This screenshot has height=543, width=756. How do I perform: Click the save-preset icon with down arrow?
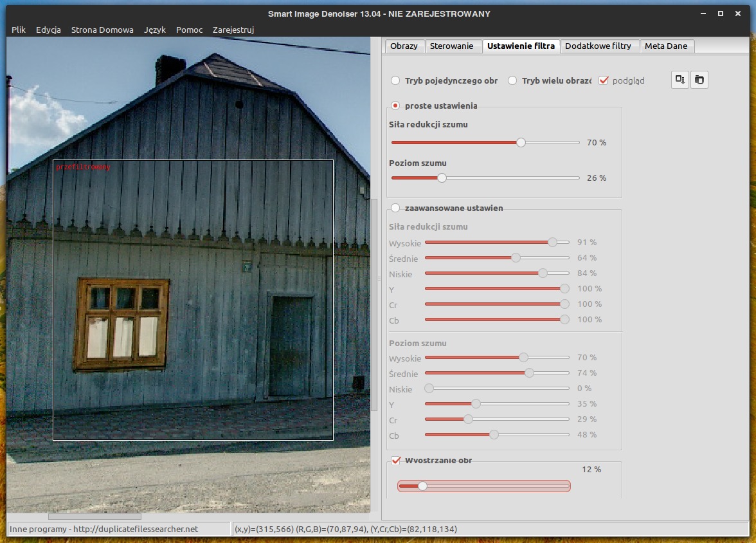tap(680, 80)
